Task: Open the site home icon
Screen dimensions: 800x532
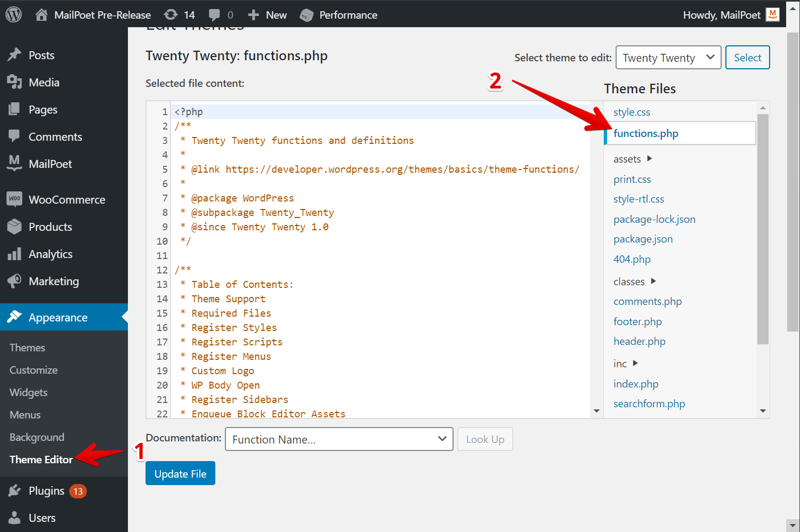Action: coord(42,15)
